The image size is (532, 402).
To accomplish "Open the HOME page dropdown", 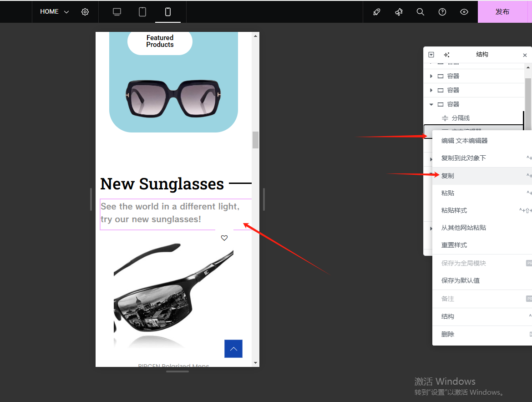I will [54, 12].
